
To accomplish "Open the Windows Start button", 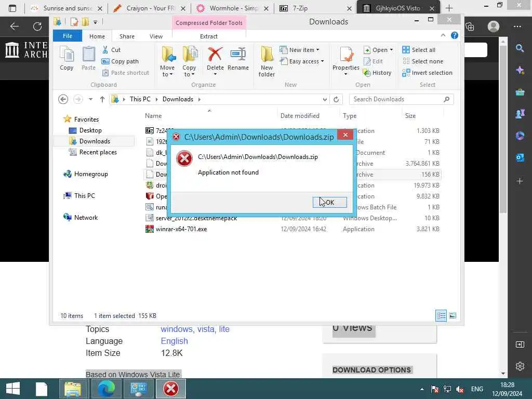I will [13, 389].
